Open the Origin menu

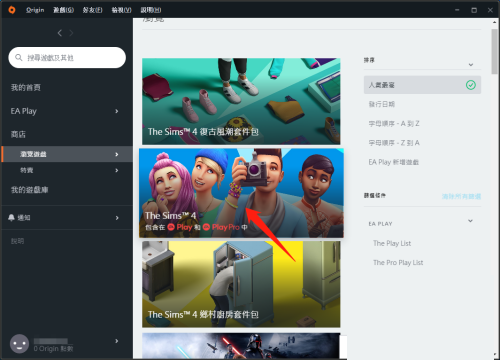click(35, 10)
